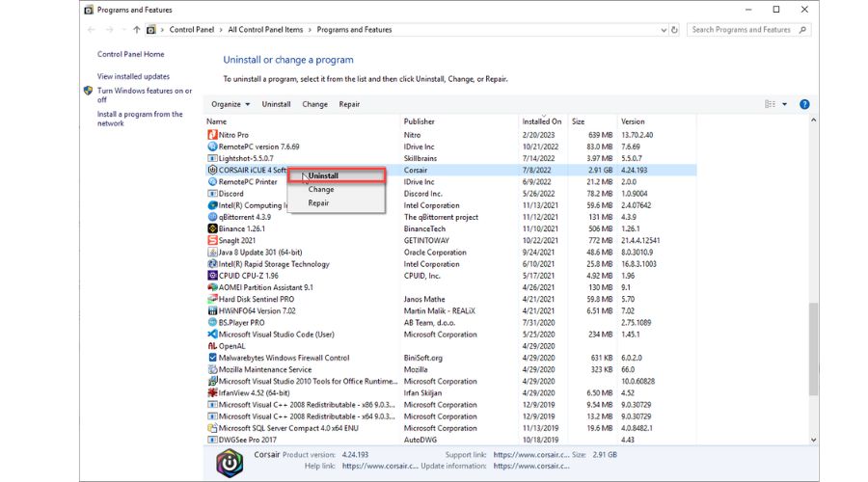868x482 pixels.
Task: Select the DWGSee Pro 2017 row
Action: (451, 440)
